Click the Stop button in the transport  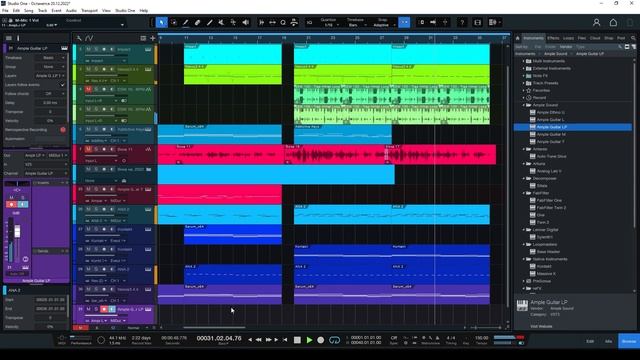(297, 340)
